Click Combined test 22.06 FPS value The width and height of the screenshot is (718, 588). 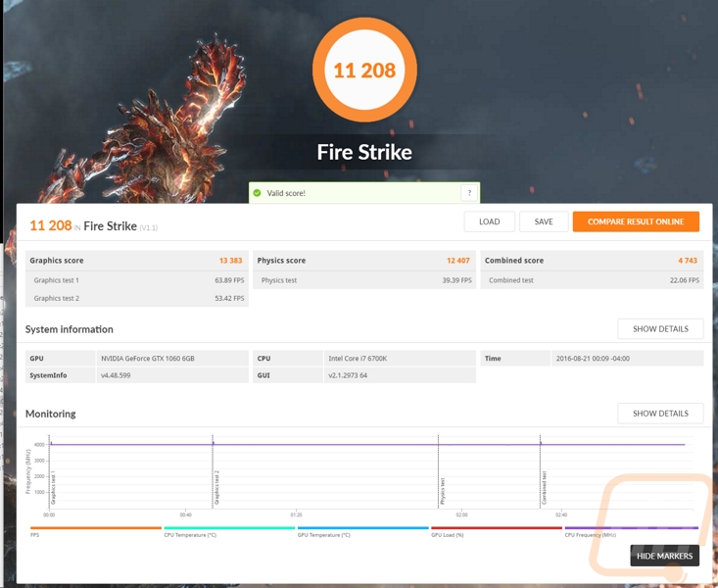coord(685,280)
